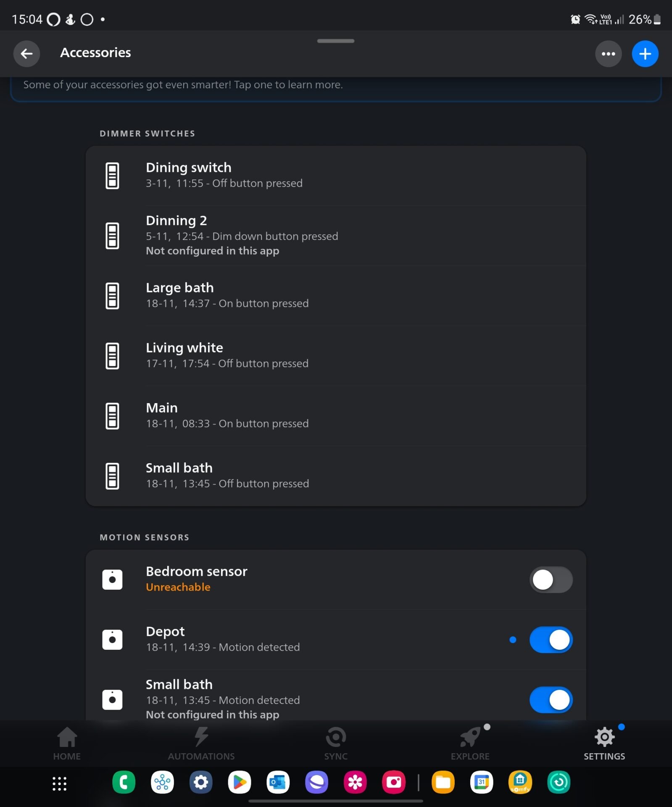Launch Outlook from the dock
This screenshot has width=672, height=807.
pyautogui.click(x=278, y=782)
